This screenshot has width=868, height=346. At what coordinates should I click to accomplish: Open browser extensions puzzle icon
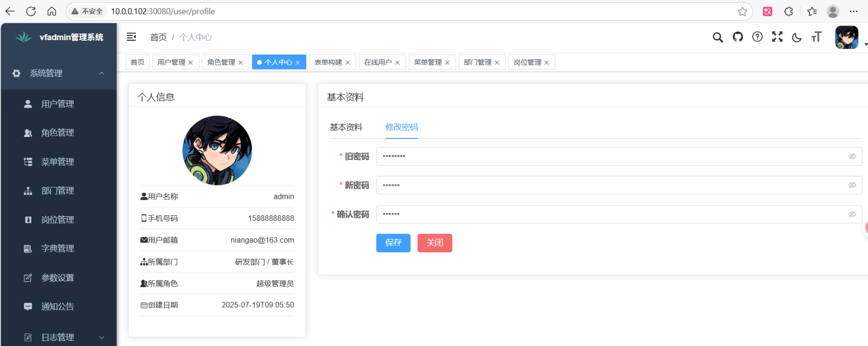point(788,11)
